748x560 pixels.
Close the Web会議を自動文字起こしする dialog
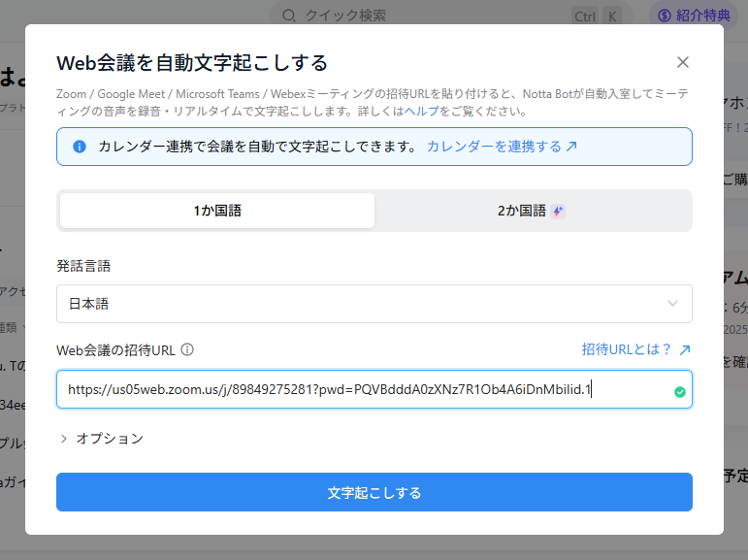(x=683, y=62)
